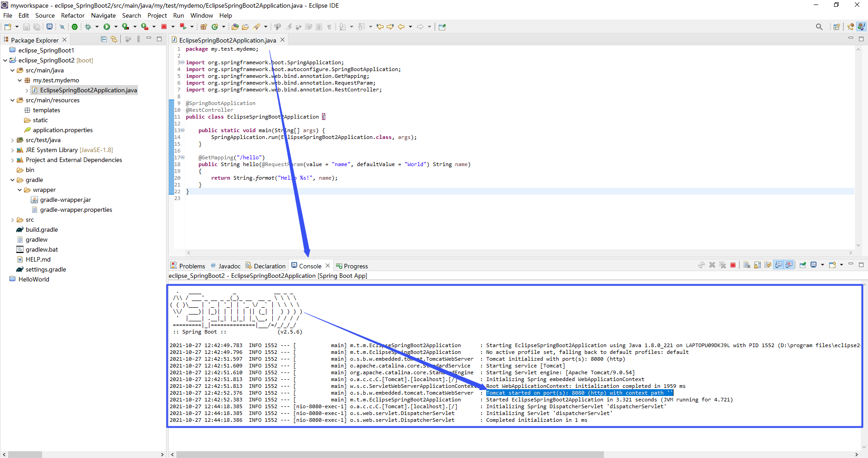Open the dropdown arrow next to Debug
This screenshot has height=458, width=868.
97,27
